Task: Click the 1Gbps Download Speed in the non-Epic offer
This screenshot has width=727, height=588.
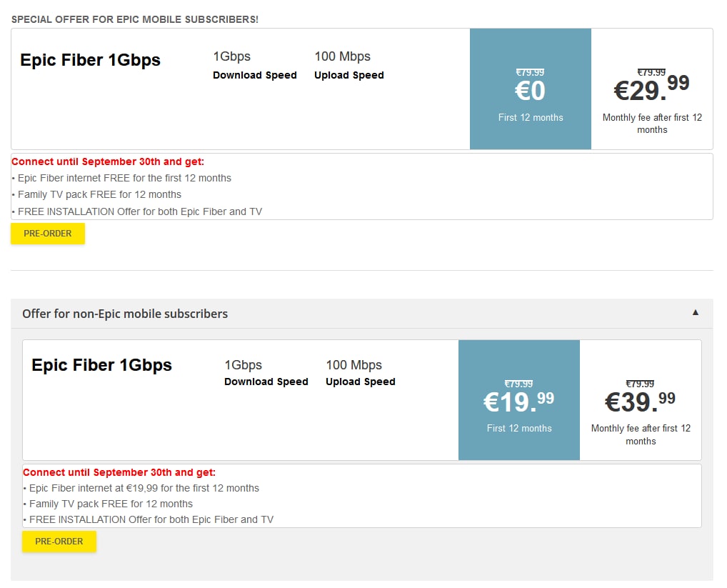Action: 266,372
